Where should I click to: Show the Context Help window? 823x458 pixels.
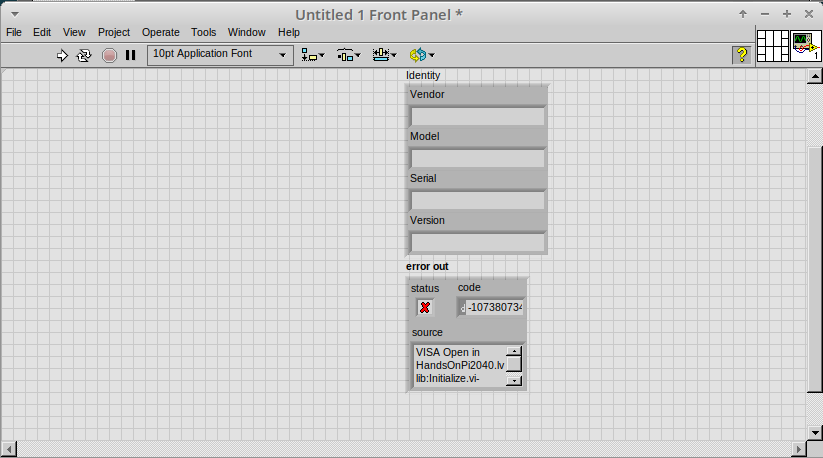click(742, 55)
